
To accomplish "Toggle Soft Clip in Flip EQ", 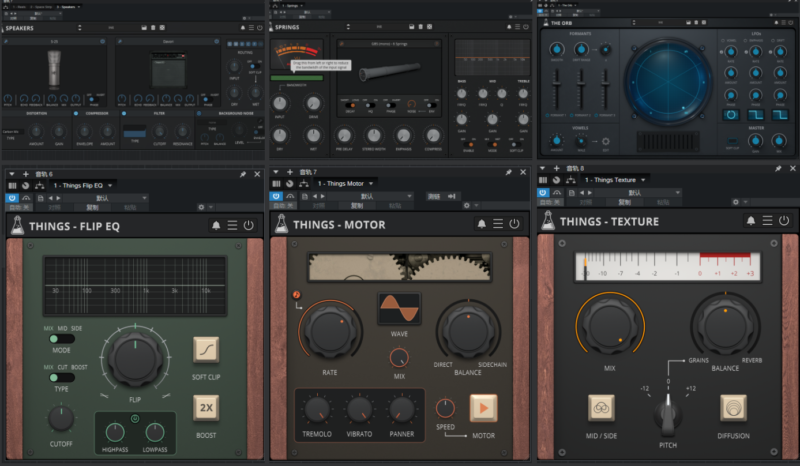I will click(x=206, y=350).
